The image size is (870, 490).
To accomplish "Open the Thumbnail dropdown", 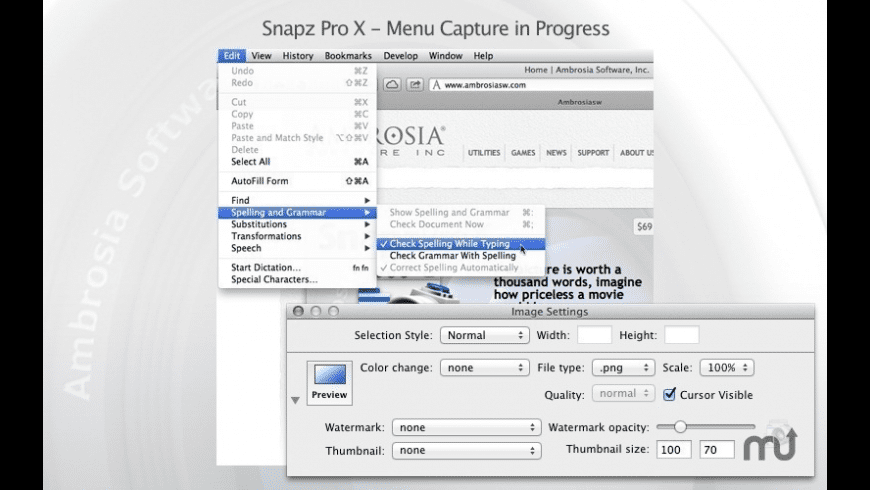I will [x=467, y=450].
